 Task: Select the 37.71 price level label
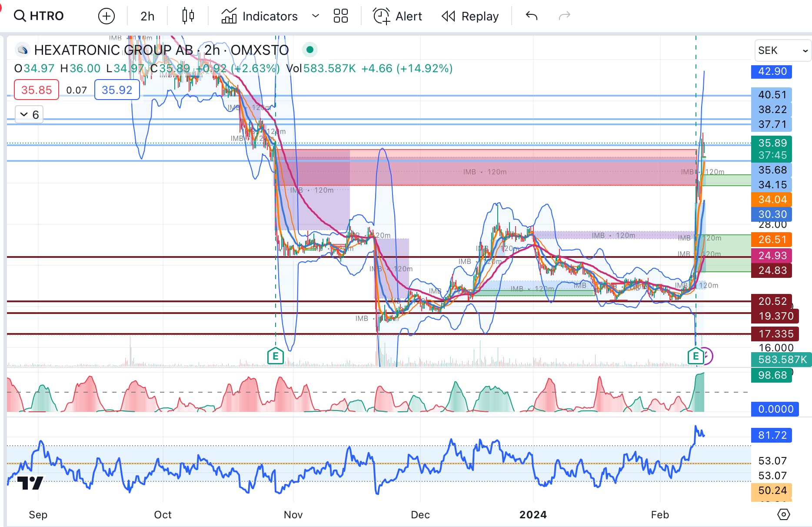coord(772,124)
